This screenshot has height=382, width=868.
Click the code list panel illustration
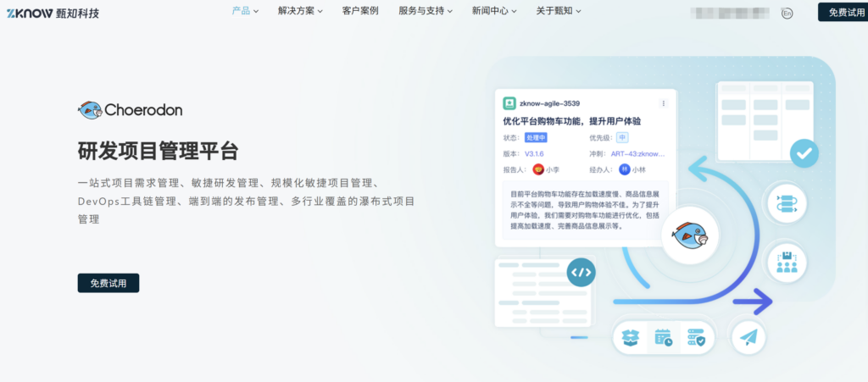tap(543, 292)
